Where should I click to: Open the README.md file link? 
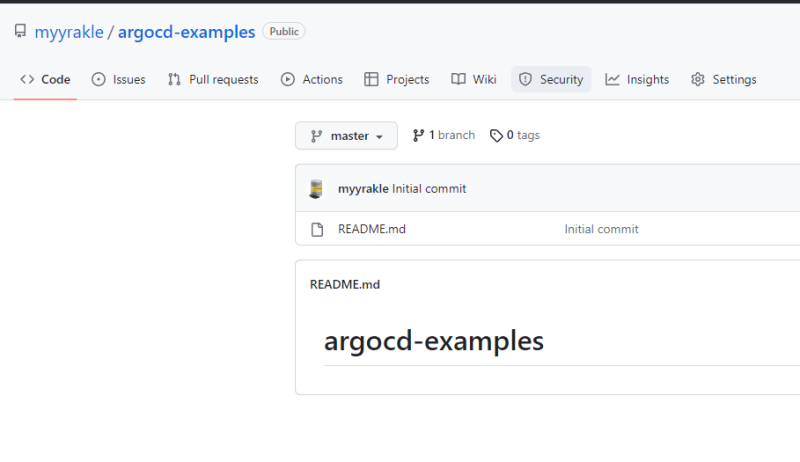(x=372, y=229)
